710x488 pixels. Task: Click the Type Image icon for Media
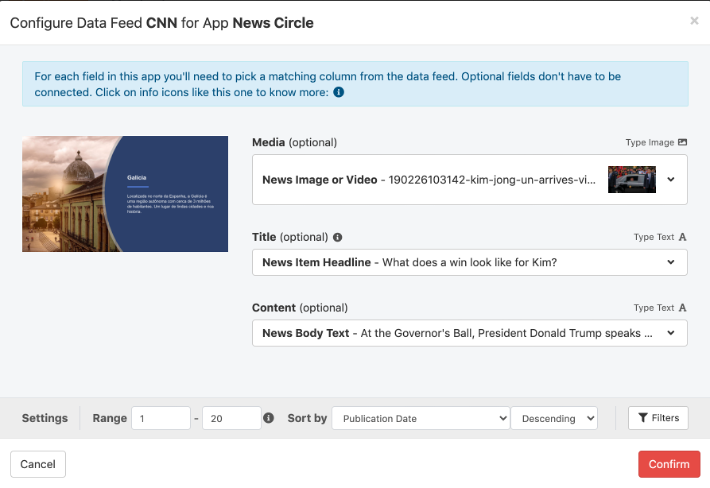point(682,142)
